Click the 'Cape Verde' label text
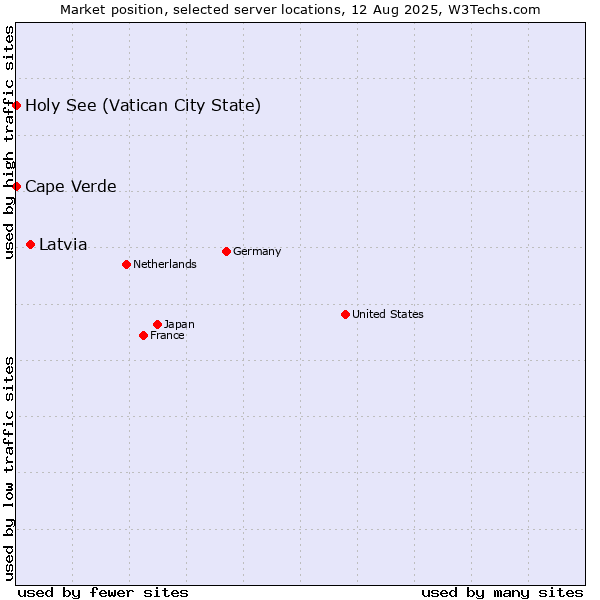600x600 pixels. tap(71, 187)
